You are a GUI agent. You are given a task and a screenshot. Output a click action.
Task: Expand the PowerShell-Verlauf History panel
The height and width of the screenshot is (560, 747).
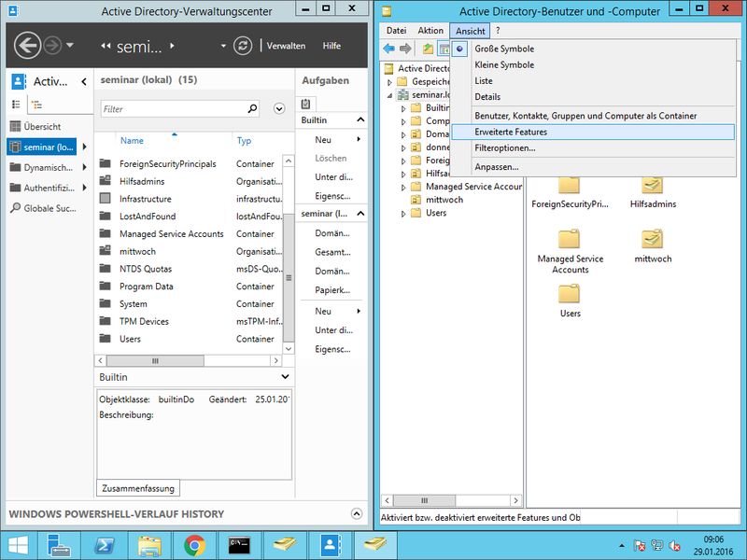coord(355,513)
